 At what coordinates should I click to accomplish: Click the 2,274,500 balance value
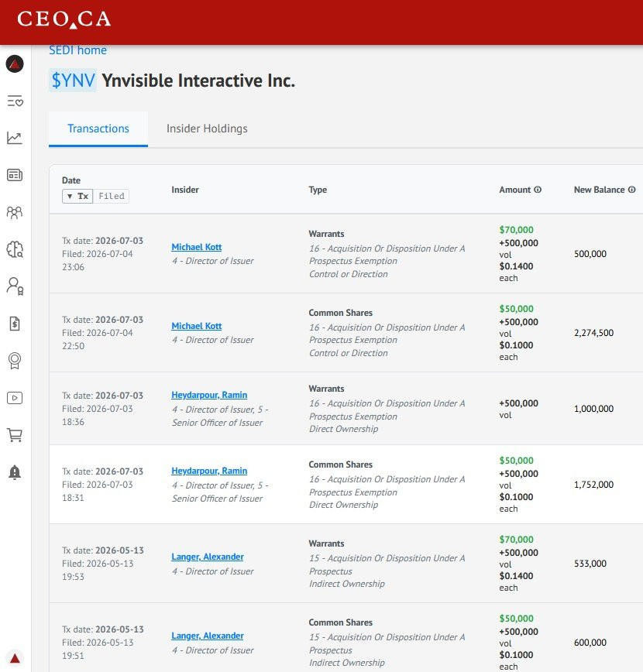[x=593, y=333]
